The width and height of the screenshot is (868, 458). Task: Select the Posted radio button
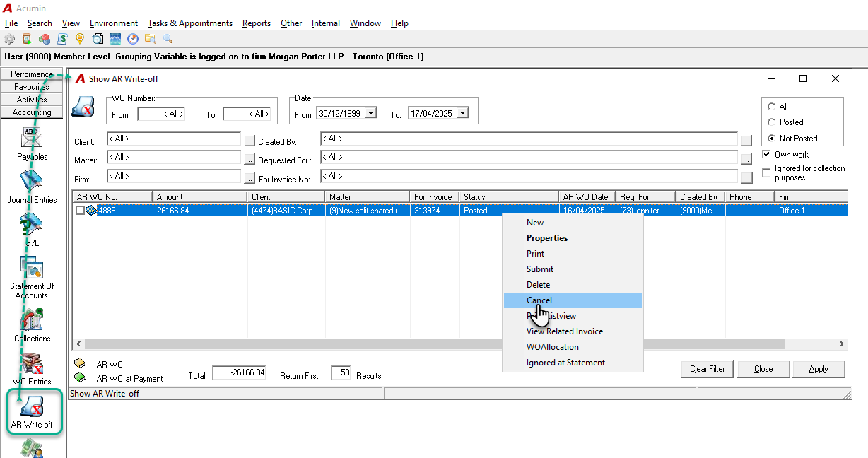coord(772,122)
